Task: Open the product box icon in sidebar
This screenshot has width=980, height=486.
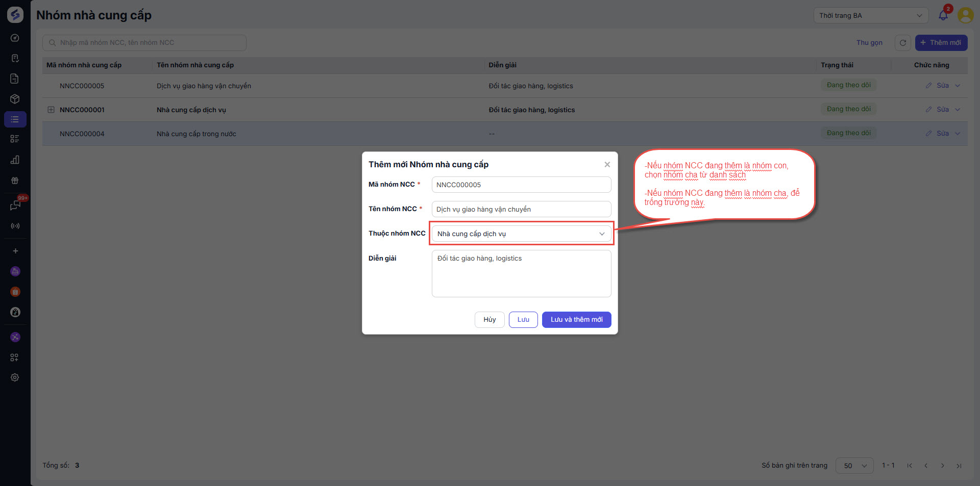Action: pyautogui.click(x=15, y=99)
